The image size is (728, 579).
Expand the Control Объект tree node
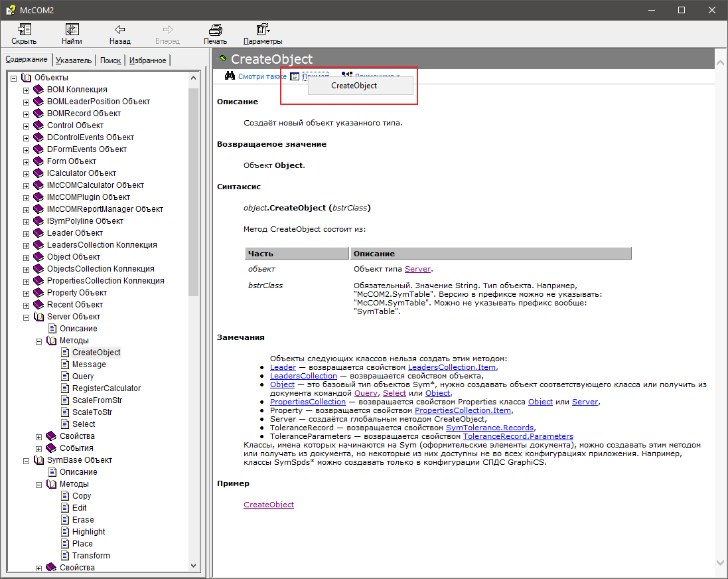coord(27,125)
